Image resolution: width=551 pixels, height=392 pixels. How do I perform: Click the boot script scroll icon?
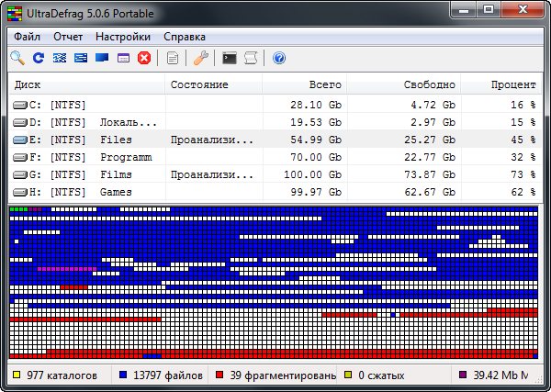251,58
